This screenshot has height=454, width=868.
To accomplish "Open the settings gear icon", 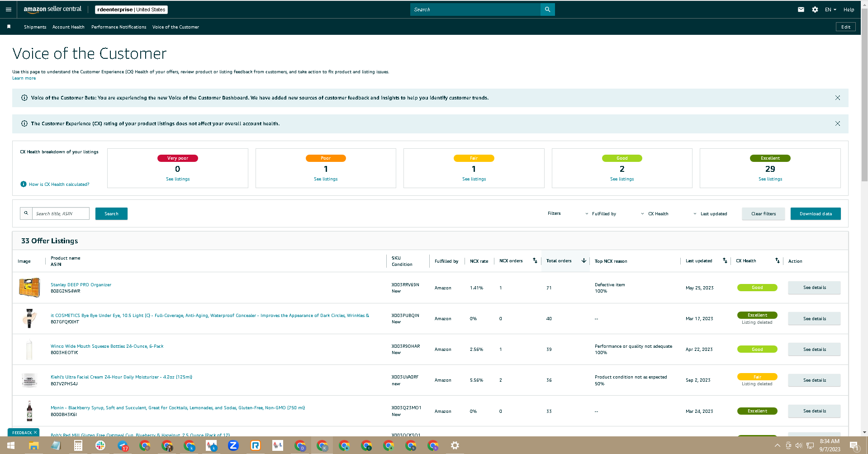I will (815, 9).
